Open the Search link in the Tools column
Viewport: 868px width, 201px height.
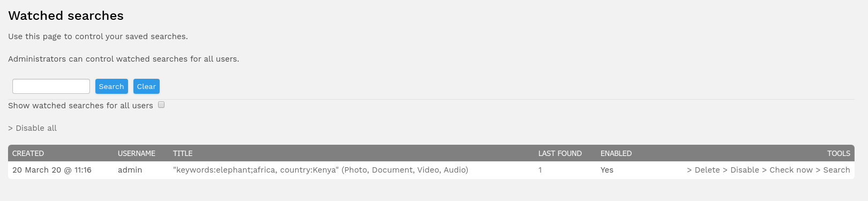(833, 170)
